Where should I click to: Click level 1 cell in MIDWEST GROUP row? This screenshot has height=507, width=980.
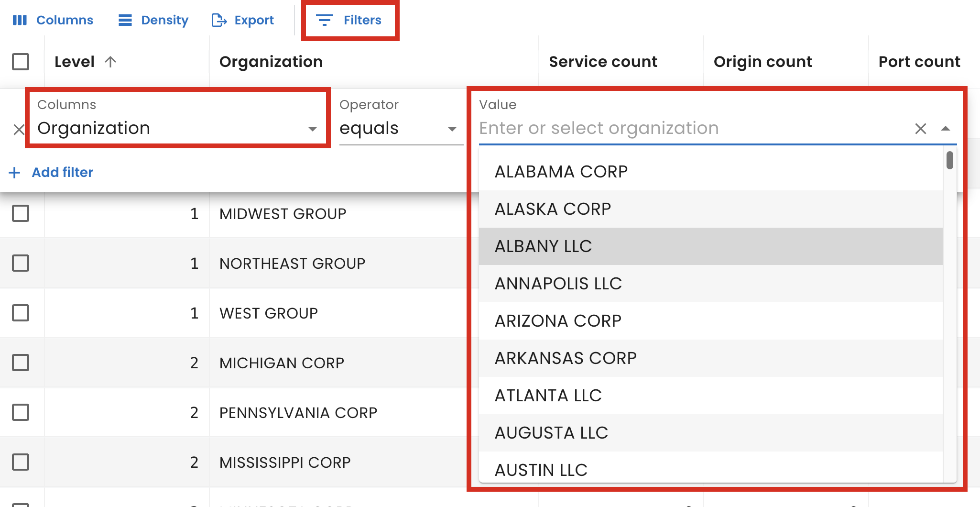pyautogui.click(x=127, y=214)
